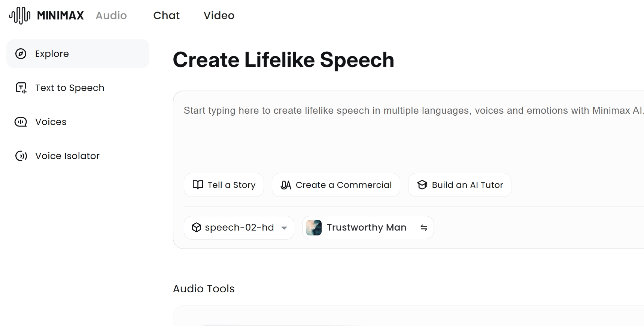Switch to the Chat tab

point(166,15)
